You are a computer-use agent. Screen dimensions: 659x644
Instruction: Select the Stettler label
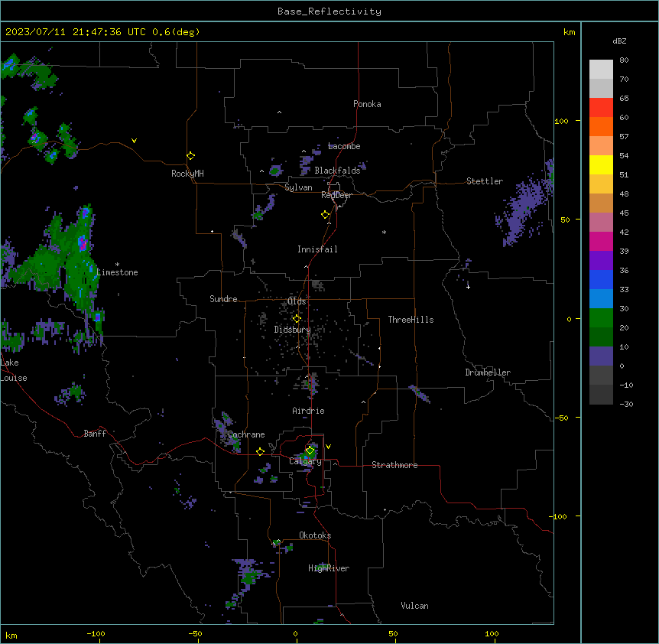point(485,181)
